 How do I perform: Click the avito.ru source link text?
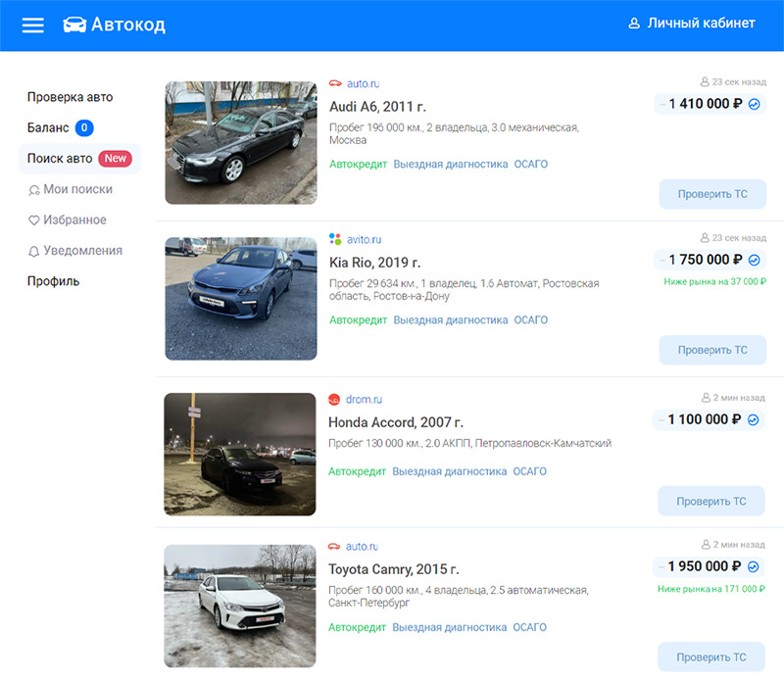click(x=364, y=239)
